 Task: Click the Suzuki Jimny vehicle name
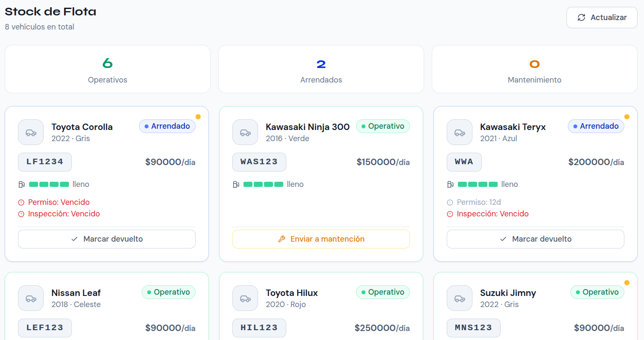[x=508, y=293]
